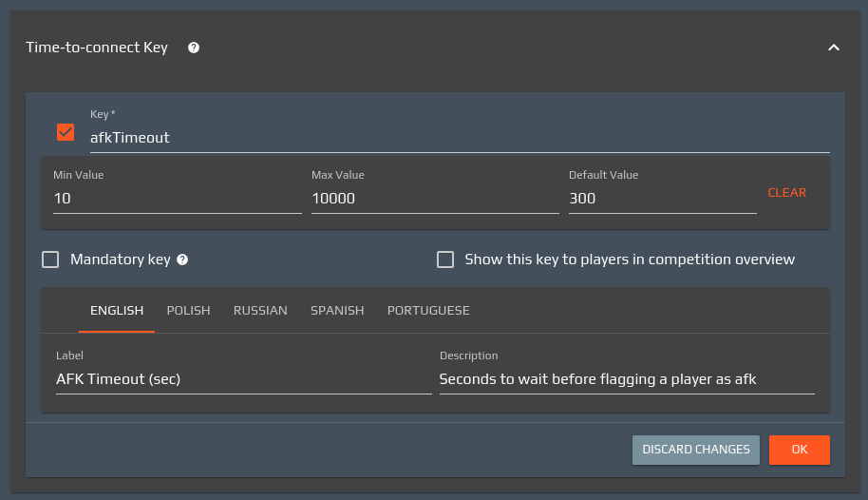Confirm with the OK button
This screenshot has height=500, width=868.
coord(799,450)
